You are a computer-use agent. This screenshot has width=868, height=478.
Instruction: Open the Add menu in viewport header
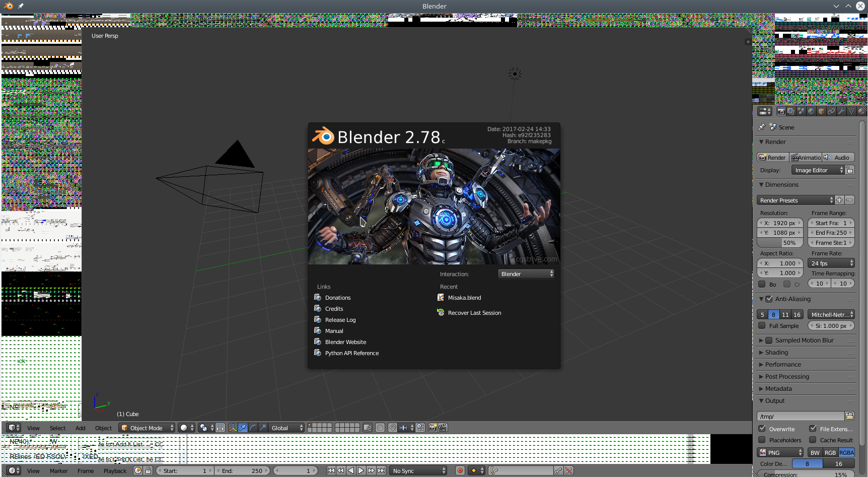[80, 428]
